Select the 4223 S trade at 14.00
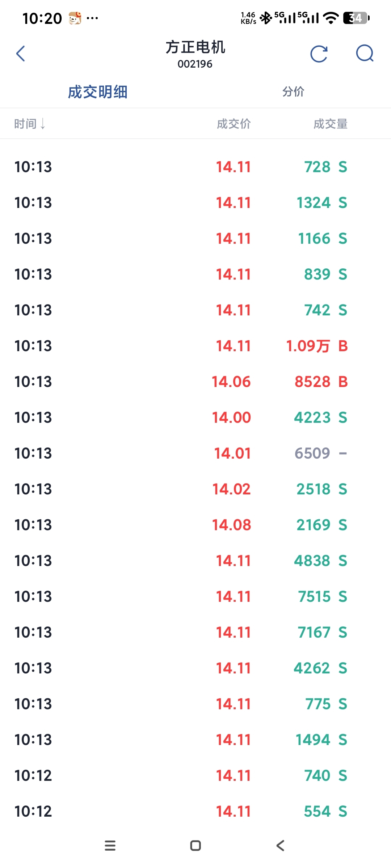391x868 pixels. 195,418
